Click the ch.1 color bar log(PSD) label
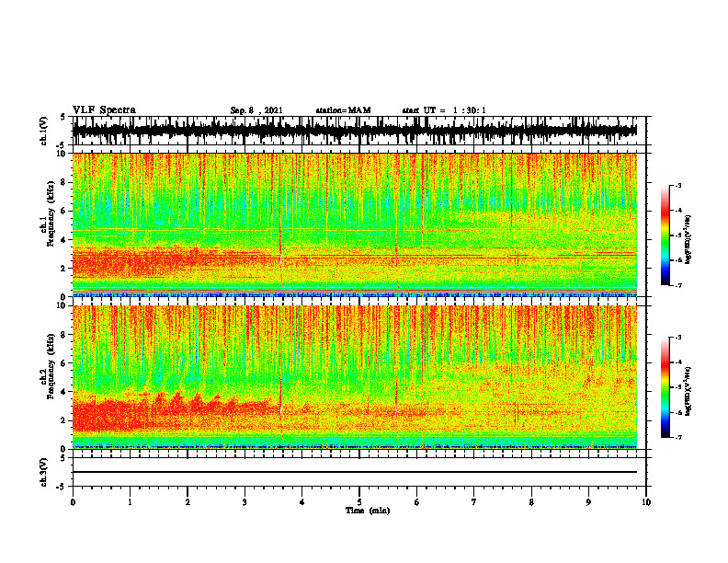728x563 pixels. (x=688, y=240)
